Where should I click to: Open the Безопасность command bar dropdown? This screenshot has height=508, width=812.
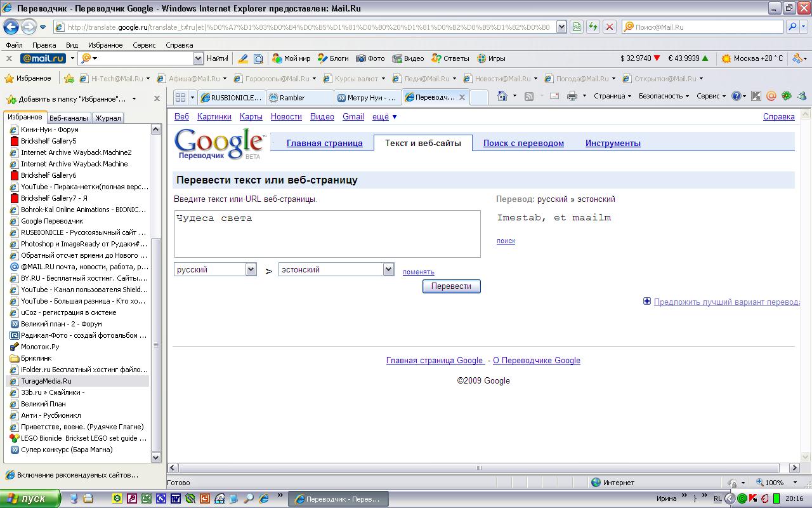664,96
